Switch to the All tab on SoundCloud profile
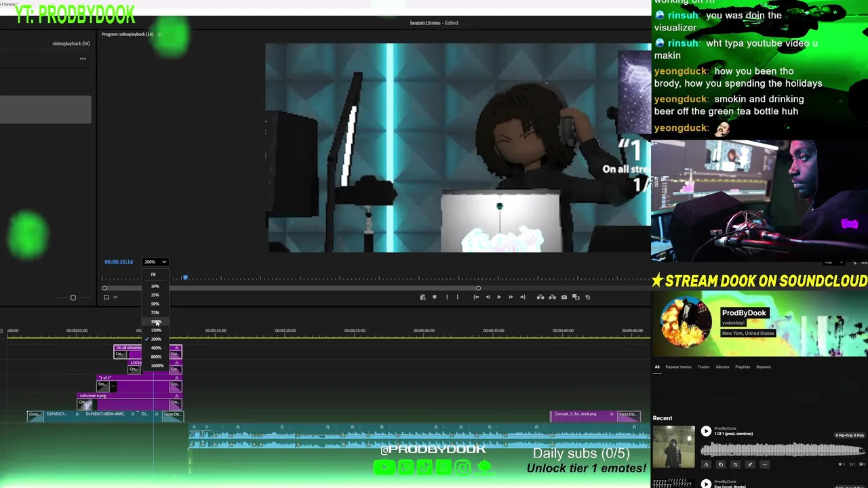 656,367
